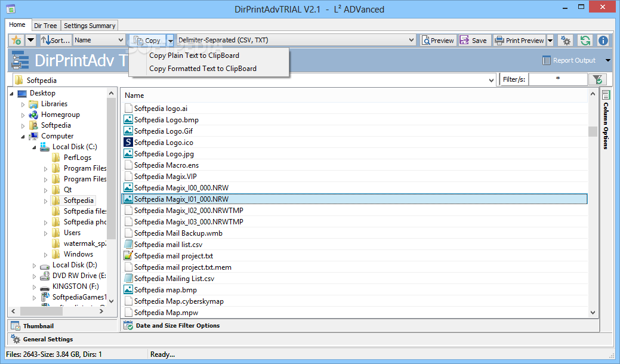The width and height of the screenshot is (620, 364).
Task: Click the Print Preview button
Action: pyautogui.click(x=520, y=41)
